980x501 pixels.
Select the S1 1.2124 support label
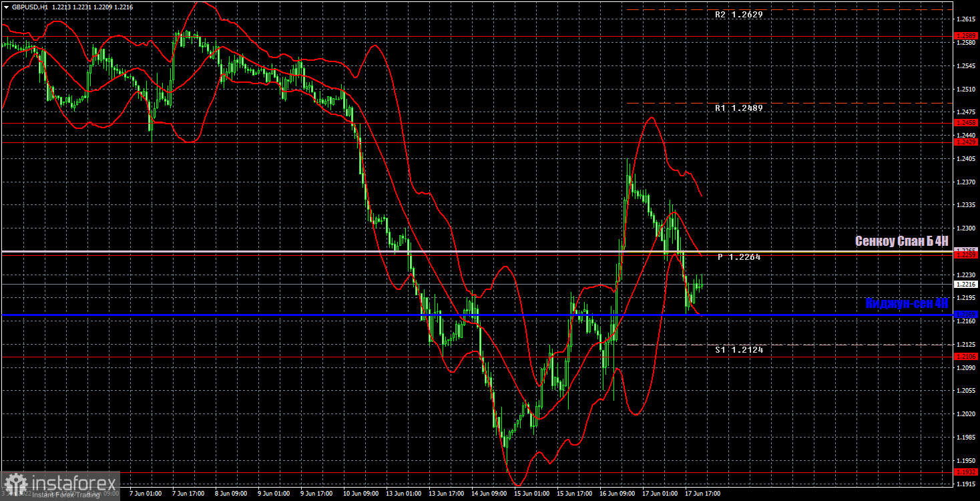tap(739, 349)
